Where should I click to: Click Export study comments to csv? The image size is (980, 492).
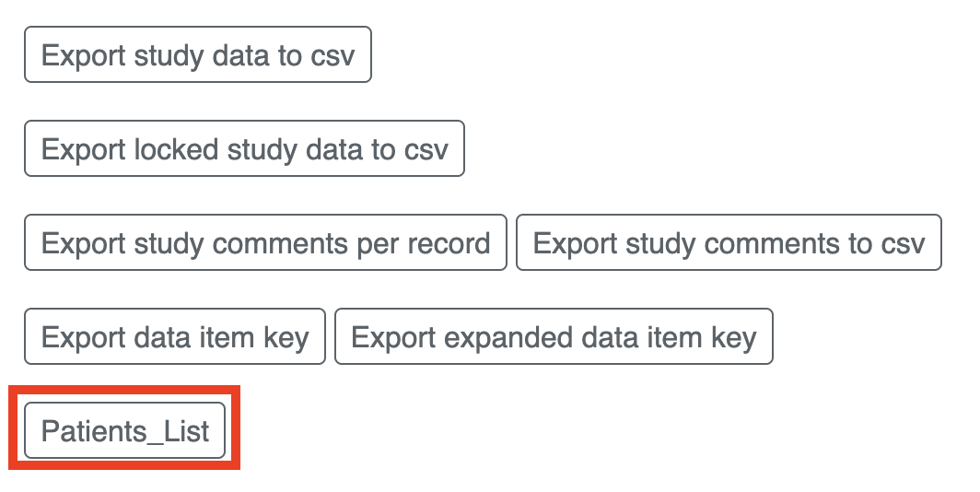728,243
